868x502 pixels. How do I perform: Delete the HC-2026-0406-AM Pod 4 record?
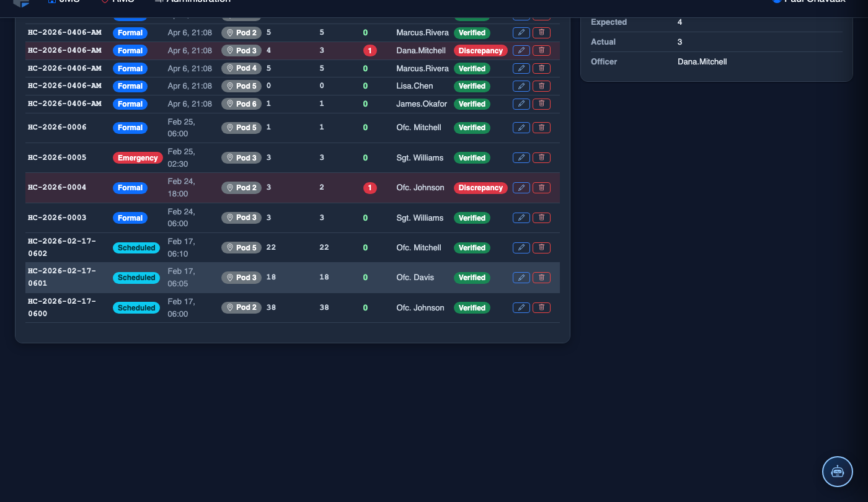point(541,68)
